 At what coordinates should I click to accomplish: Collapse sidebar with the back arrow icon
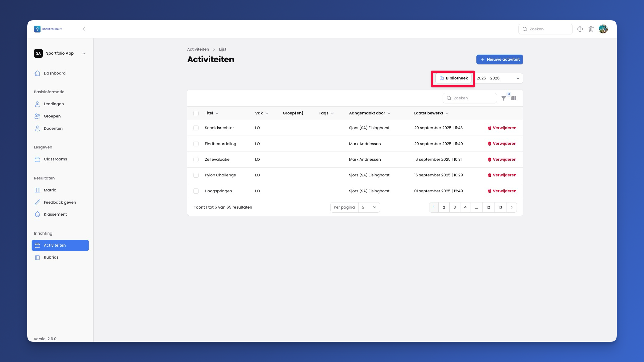pyautogui.click(x=84, y=29)
